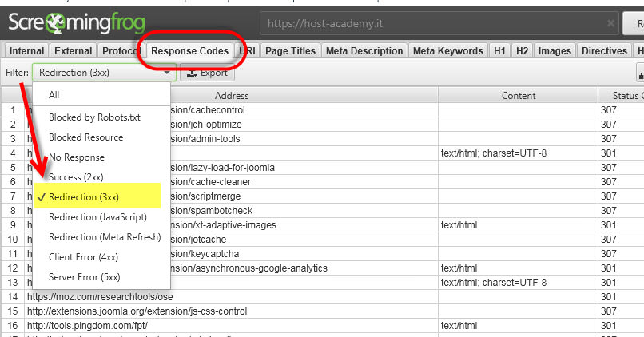This screenshot has height=337, width=644.
Task: Open the Directives tab
Action: 604,51
